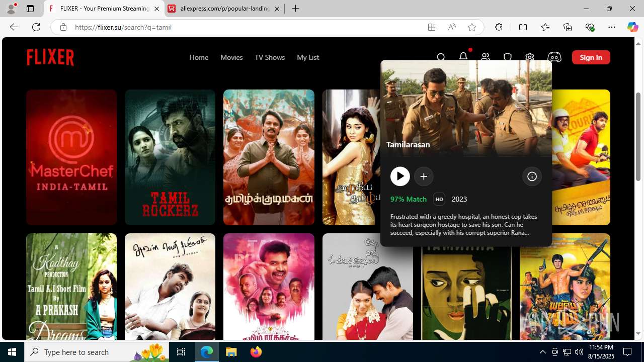Click the taskbar search box
This screenshot has height=362, width=644.
pos(97,352)
